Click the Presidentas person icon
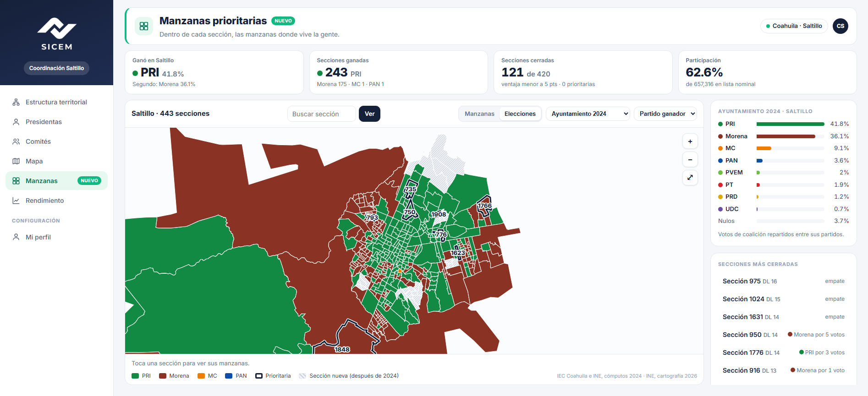Image resolution: width=868 pixels, height=396 pixels. point(16,122)
